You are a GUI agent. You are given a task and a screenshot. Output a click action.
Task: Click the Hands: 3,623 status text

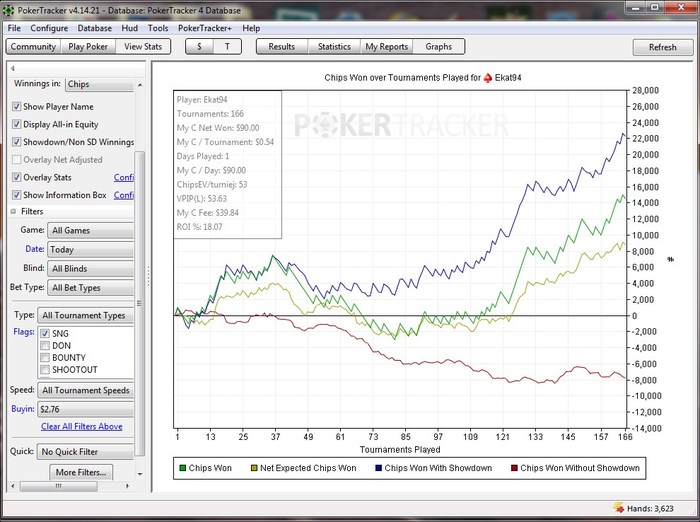(650, 509)
